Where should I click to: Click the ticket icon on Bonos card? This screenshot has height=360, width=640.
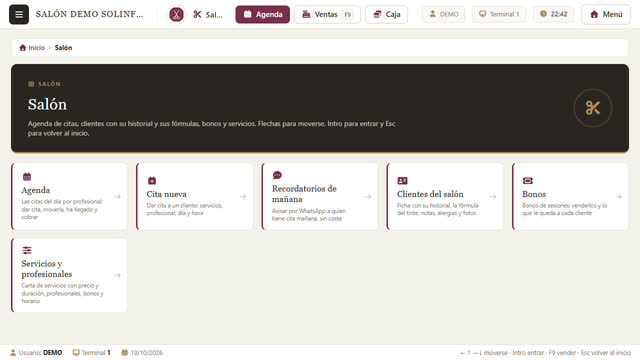click(527, 180)
